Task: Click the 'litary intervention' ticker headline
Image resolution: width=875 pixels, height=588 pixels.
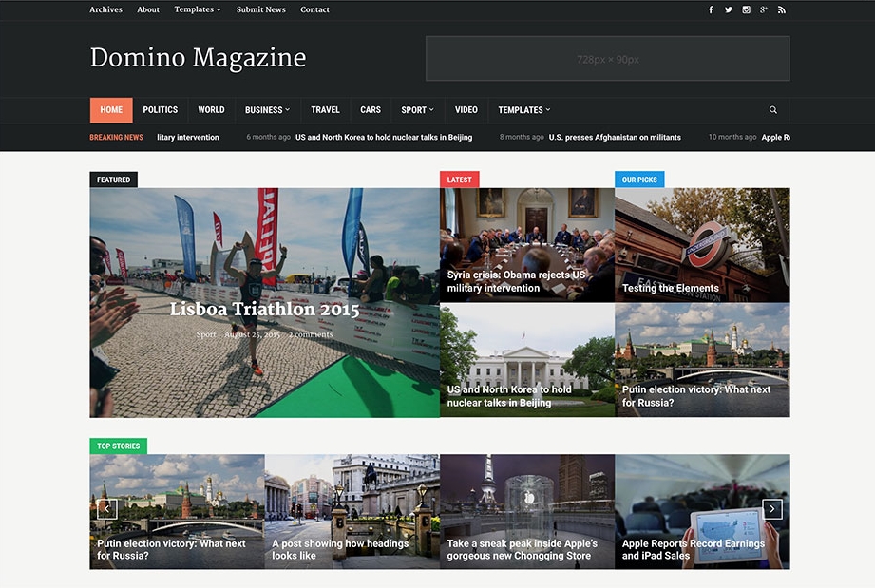Action: tap(188, 137)
